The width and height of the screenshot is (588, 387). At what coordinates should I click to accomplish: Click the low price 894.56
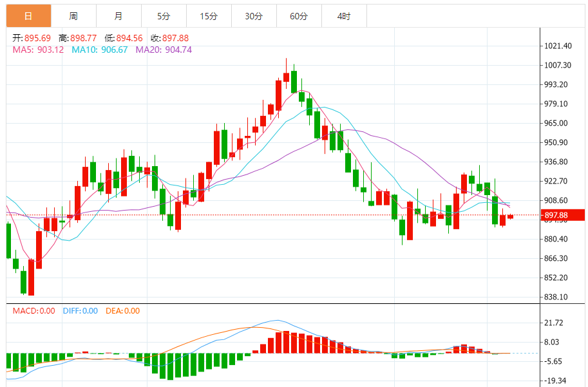pos(129,38)
